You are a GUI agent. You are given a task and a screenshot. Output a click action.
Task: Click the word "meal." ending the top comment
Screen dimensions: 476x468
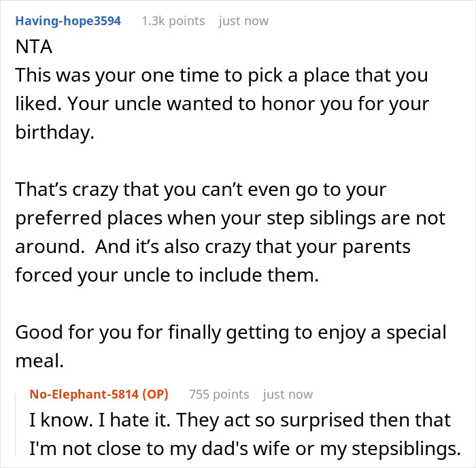pyautogui.click(x=39, y=361)
